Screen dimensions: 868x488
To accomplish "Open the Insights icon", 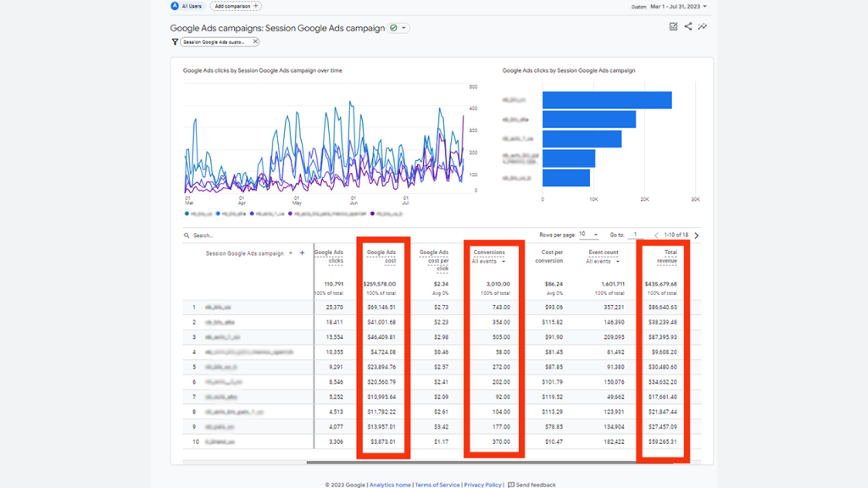I will (703, 26).
